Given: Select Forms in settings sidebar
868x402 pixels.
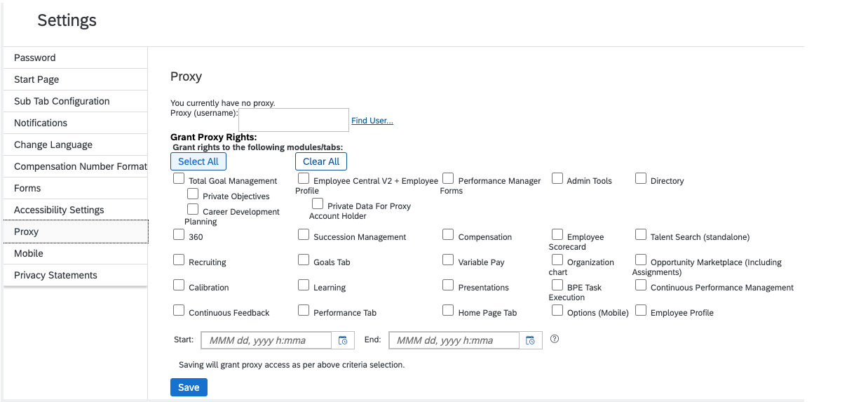Looking at the screenshot, I should click(x=76, y=188).
